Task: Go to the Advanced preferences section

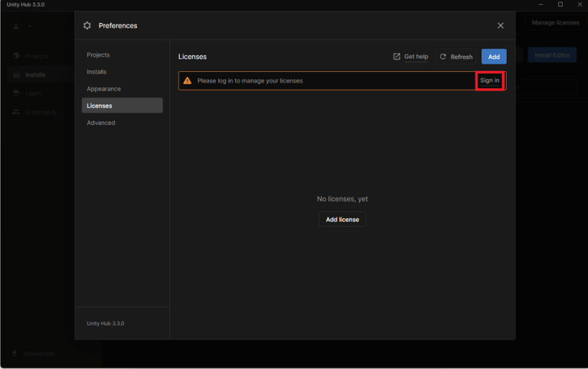Action: [x=101, y=122]
